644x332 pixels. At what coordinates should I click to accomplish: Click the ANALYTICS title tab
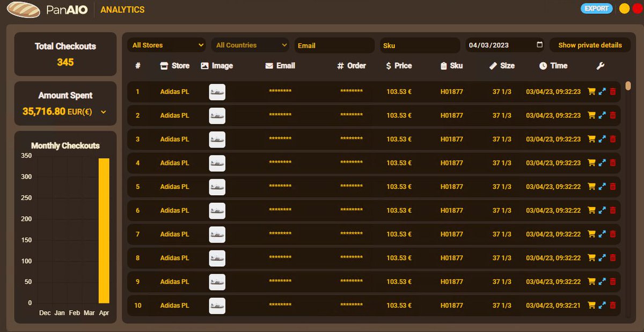pos(122,10)
